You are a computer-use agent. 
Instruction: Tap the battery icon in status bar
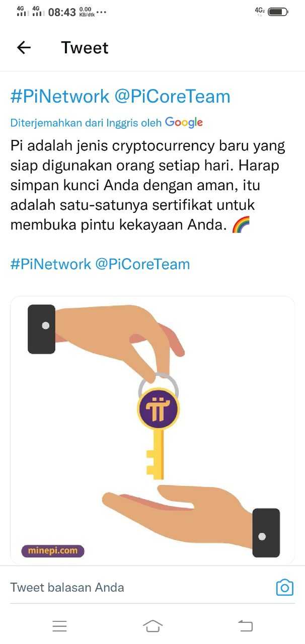pos(278,12)
